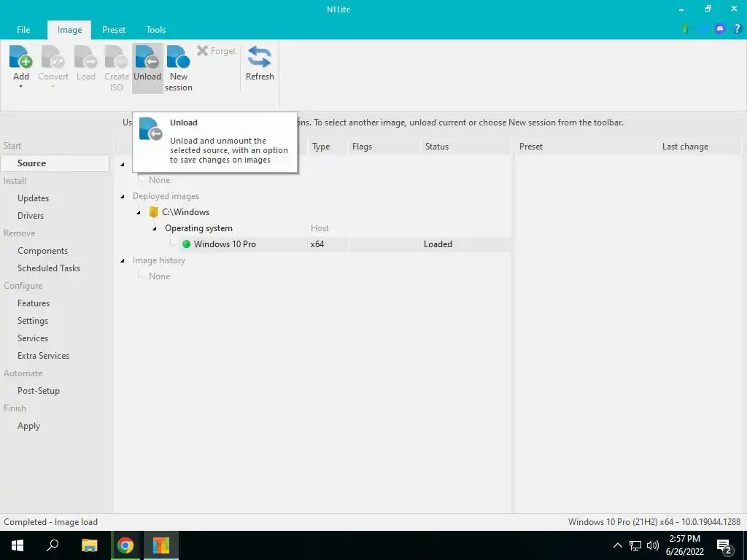The width and height of the screenshot is (747, 560).
Task: Select the Source page in sidebar
Action: tap(55, 163)
